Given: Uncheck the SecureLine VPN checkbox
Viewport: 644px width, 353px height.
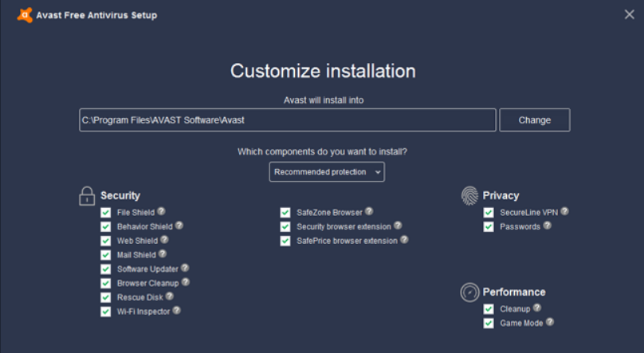Looking at the screenshot, I should point(489,213).
